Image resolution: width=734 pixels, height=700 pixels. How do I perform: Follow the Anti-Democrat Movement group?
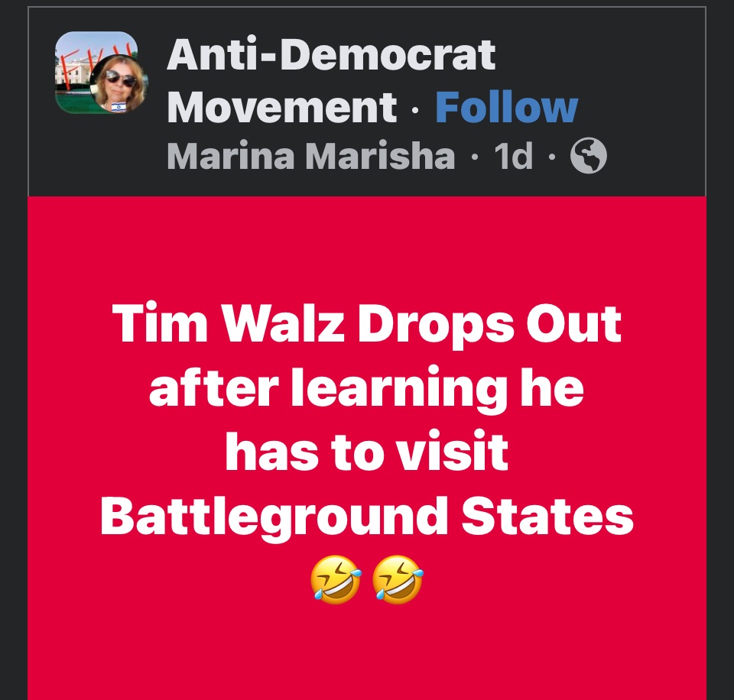(x=506, y=107)
